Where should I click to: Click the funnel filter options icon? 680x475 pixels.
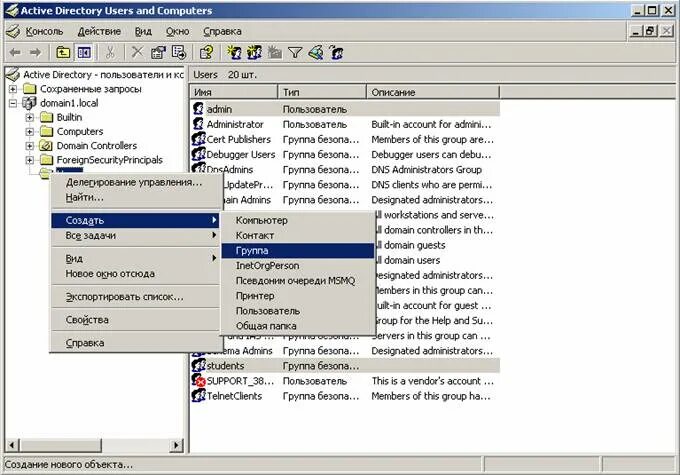[x=295, y=53]
